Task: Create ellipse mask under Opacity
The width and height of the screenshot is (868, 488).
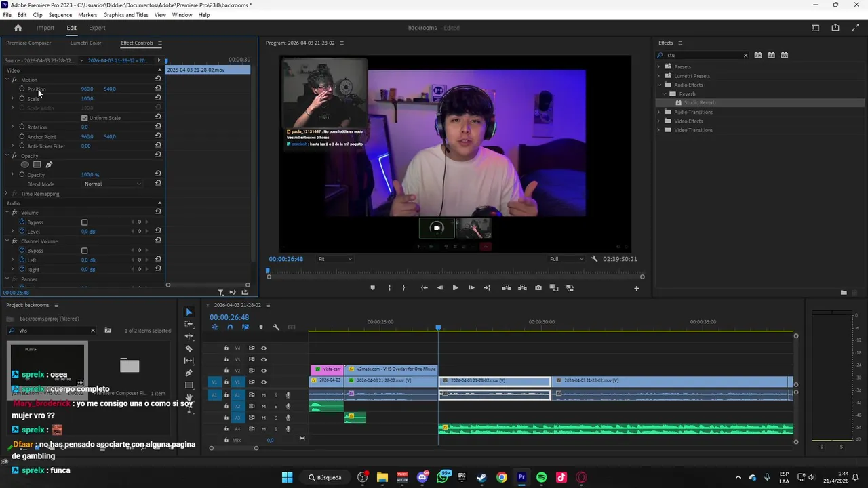Action: (x=25, y=165)
